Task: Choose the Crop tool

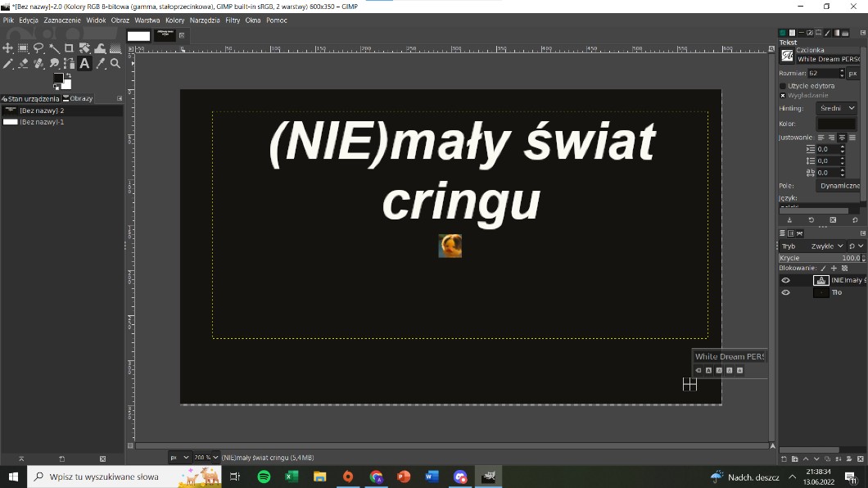Action: click(70, 48)
